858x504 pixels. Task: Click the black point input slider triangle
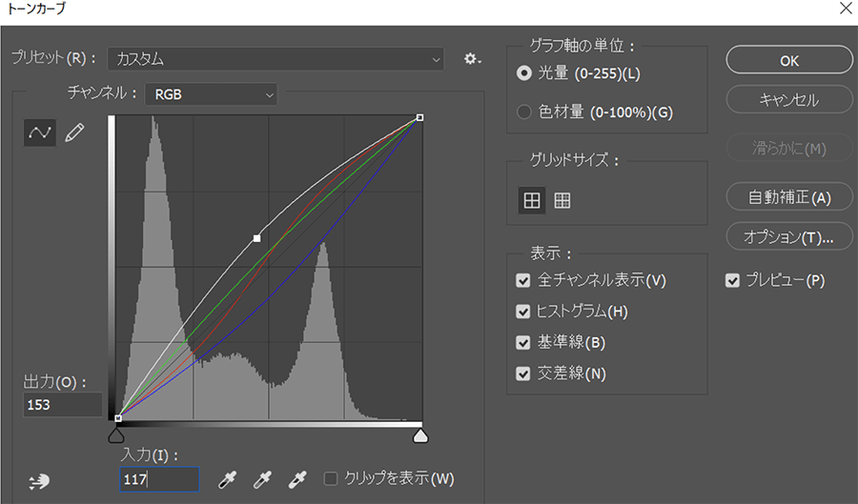click(x=116, y=435)
